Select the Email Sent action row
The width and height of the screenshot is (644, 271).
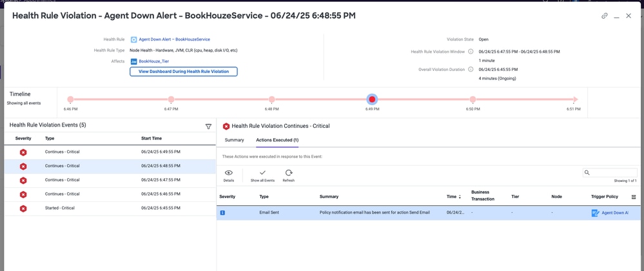coord(429,212)
